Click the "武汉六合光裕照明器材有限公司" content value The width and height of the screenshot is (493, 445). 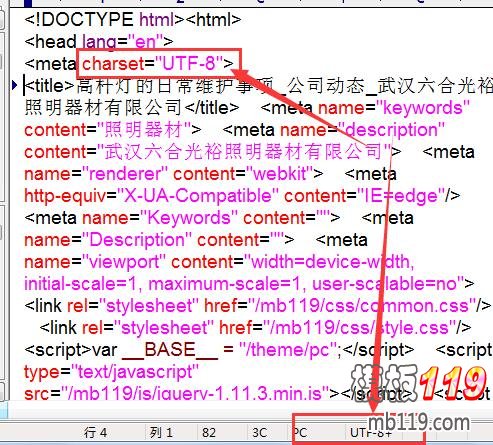(243, 152)
